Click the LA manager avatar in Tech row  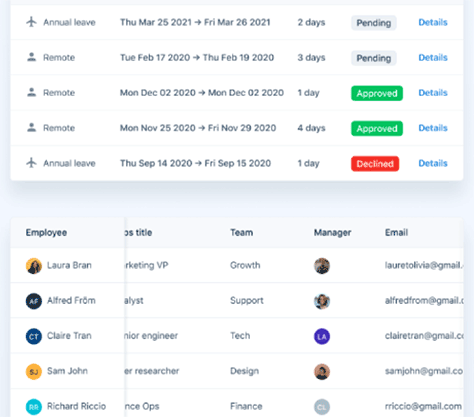click(x=322, y=336)
